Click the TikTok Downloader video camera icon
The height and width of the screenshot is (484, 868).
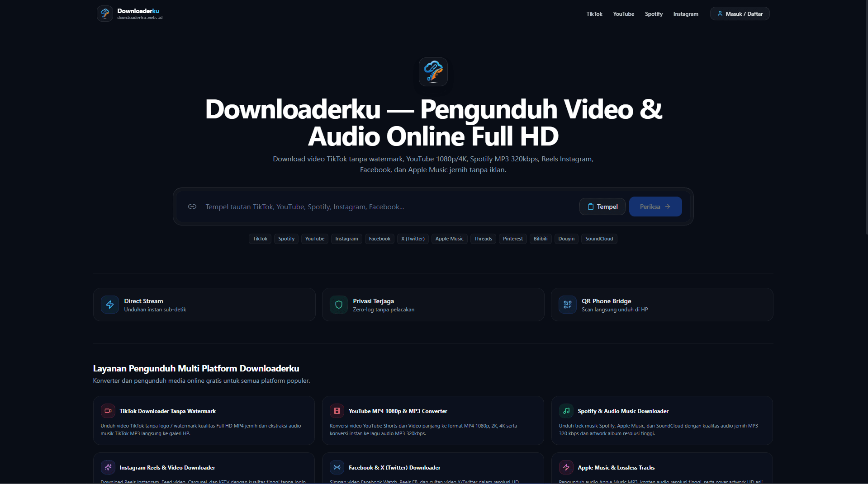coord(108,411)
